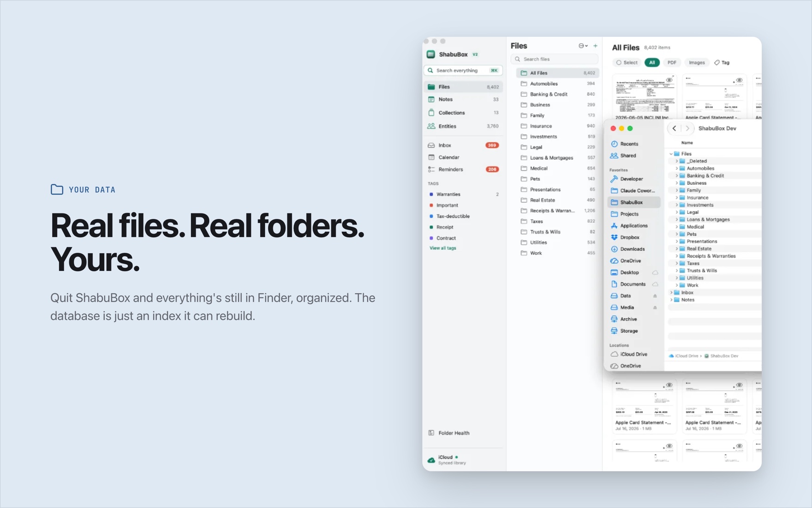Open Banking & Credit folder in ShabuBox list
The image size is (812, 508).
coord(557,94)
